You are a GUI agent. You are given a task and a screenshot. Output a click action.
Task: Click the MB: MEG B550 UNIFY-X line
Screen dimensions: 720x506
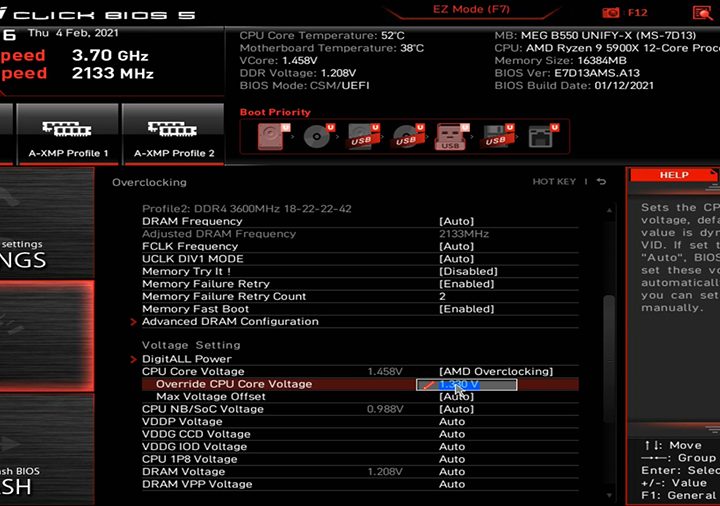[x=595, y=35]
